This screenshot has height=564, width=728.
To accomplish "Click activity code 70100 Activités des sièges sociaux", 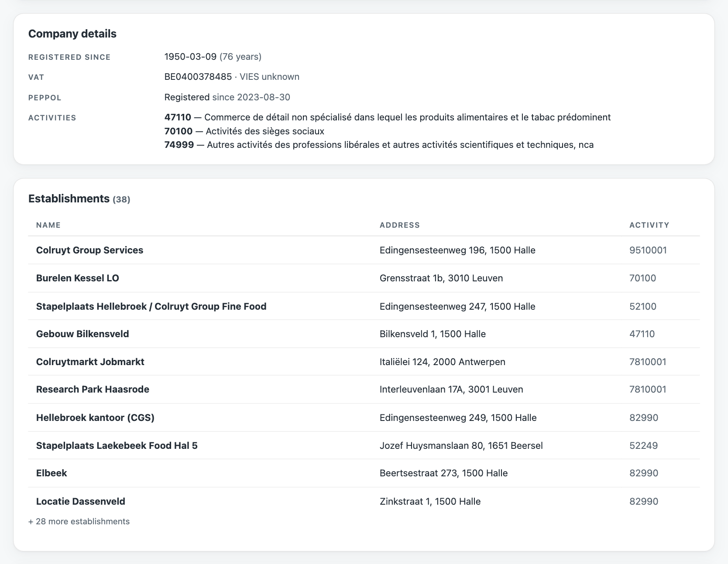I will click(244, 131).
